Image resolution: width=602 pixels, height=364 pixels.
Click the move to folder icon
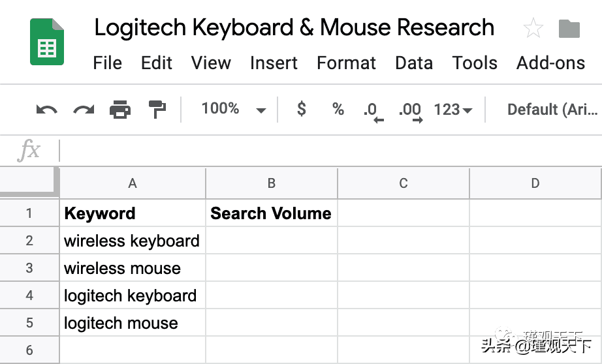point(569,29)
